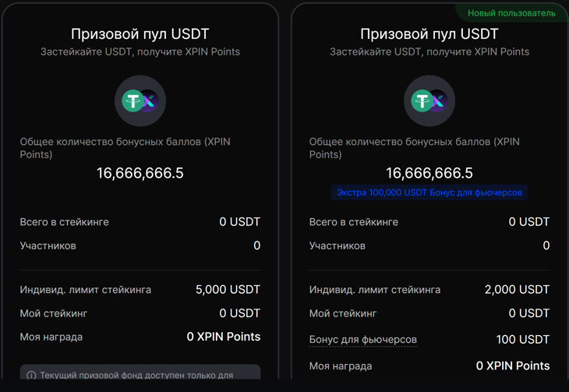Viewport: 569px width, 392px height.
Task: Click '0 XPIN Points' reward in left card
Action: coord(224,337)
